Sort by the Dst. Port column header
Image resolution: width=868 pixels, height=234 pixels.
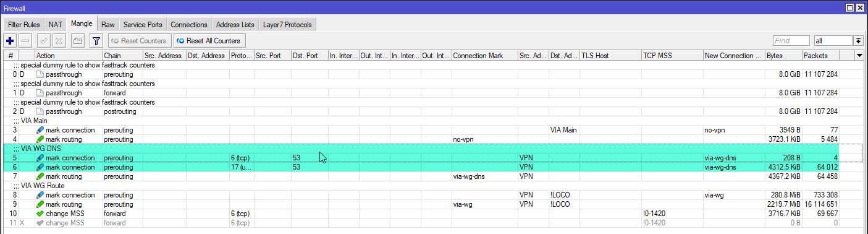[x=310, y=56]
